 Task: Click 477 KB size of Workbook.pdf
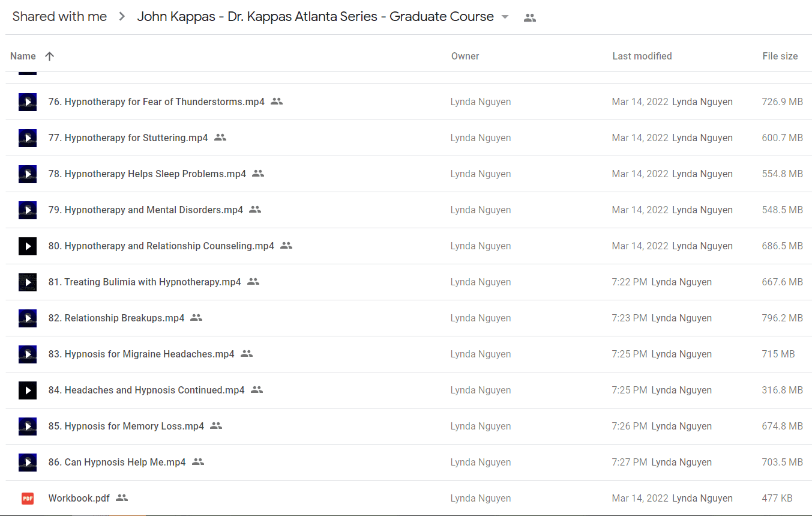(777, 499)
